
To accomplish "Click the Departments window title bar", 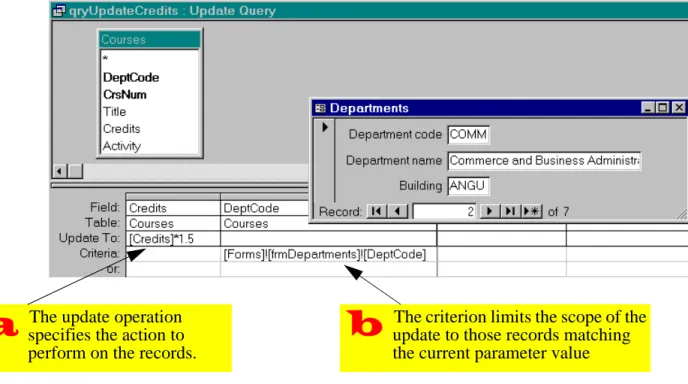I will (x=499, y=108).
